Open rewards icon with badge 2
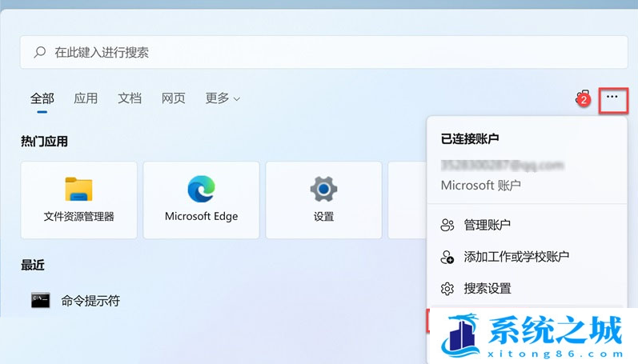The height and width of the screenshot is (364, 638). (583, 98)
